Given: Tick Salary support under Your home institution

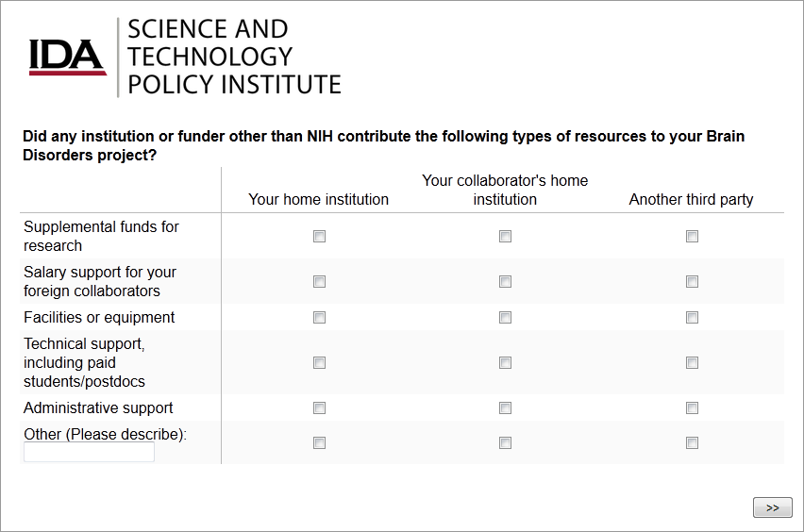Looking at the screenshot, I should coord(319,282).
